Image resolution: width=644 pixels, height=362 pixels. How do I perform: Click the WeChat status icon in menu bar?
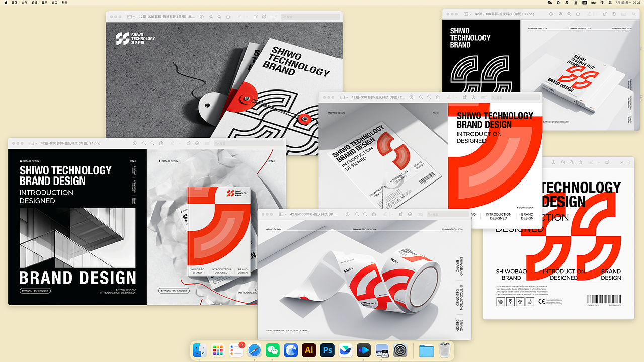point(550,3)
